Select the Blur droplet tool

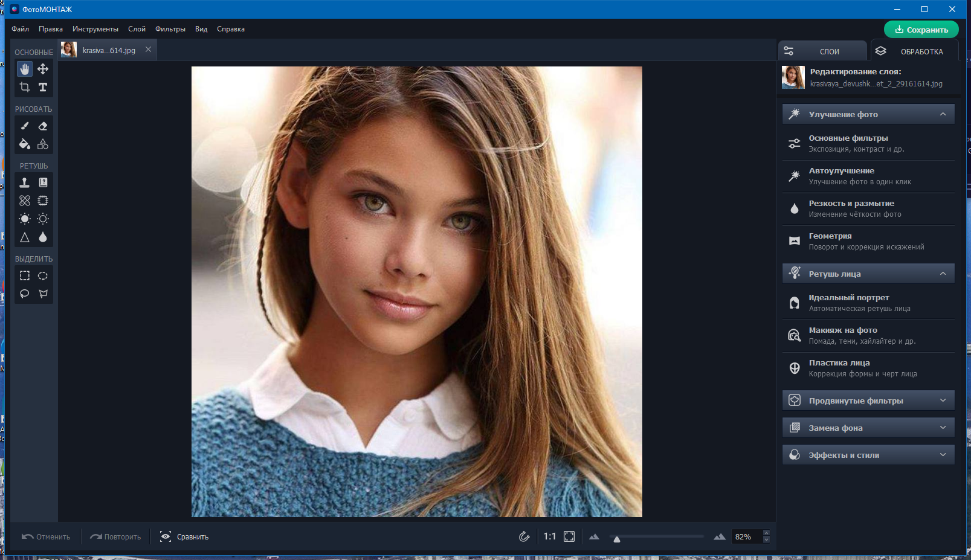click(43, 237)
